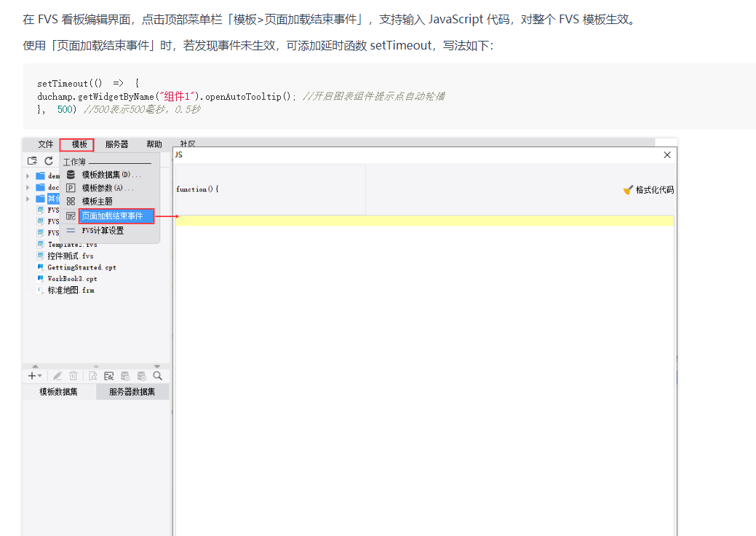The width and height of the screenshot is (756, 536).
Task: Open the 帮助 menu
Action: pos(154,144)
